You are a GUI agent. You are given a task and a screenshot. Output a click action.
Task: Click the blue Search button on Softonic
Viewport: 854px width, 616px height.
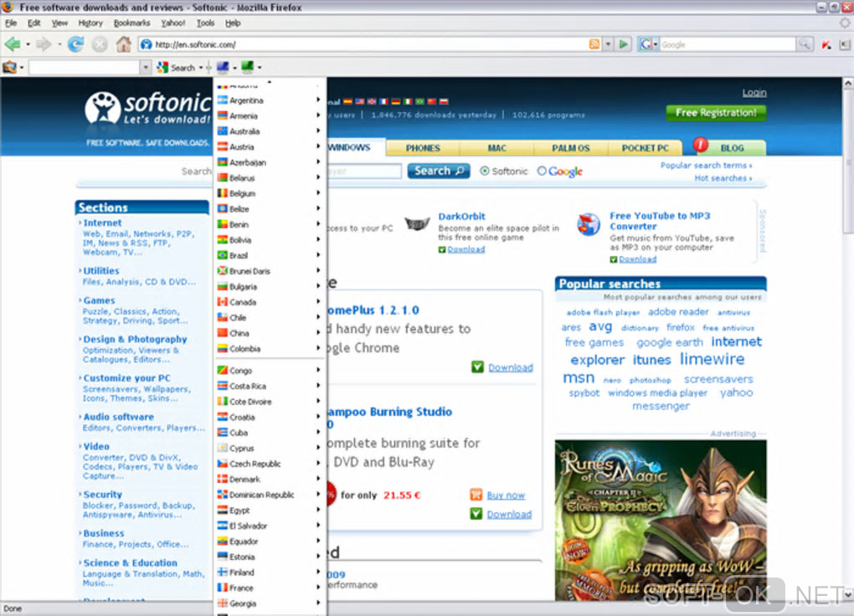(439, 171)
